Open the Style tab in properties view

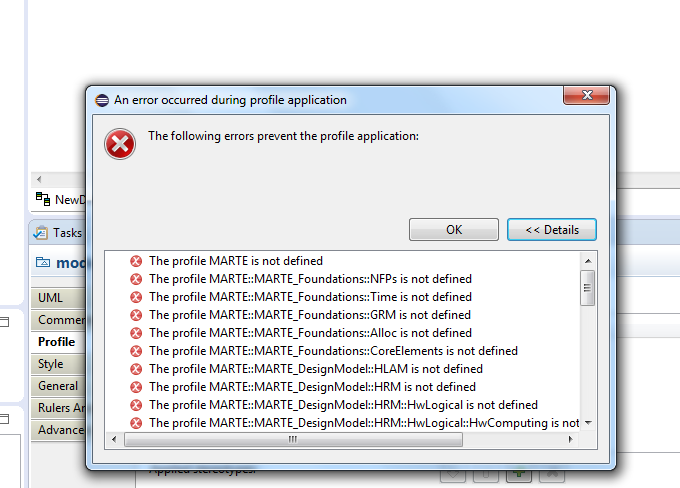point(58,364)
